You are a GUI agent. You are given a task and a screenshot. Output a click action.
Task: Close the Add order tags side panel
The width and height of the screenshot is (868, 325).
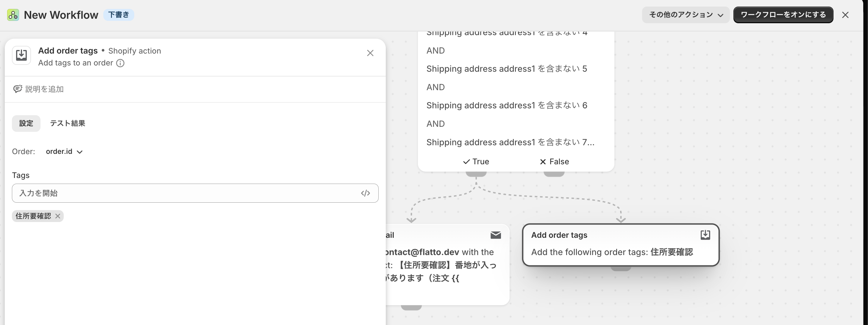(x=370, y=53)
